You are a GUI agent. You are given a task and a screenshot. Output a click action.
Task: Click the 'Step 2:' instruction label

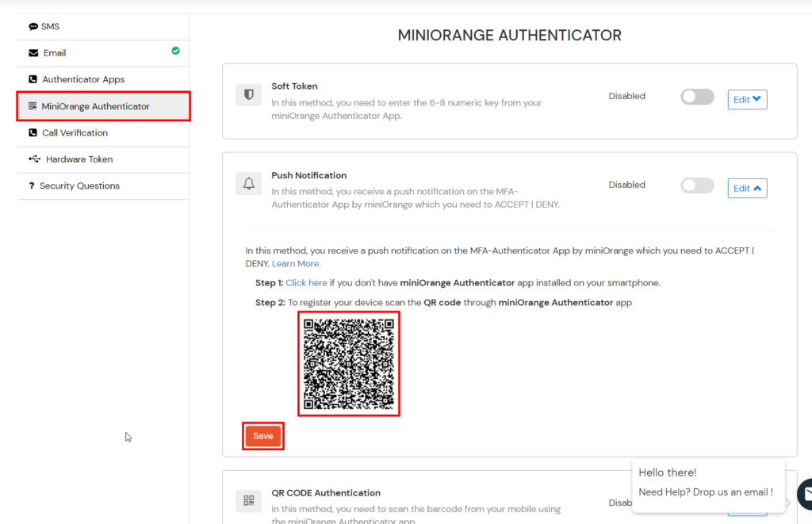270,302
